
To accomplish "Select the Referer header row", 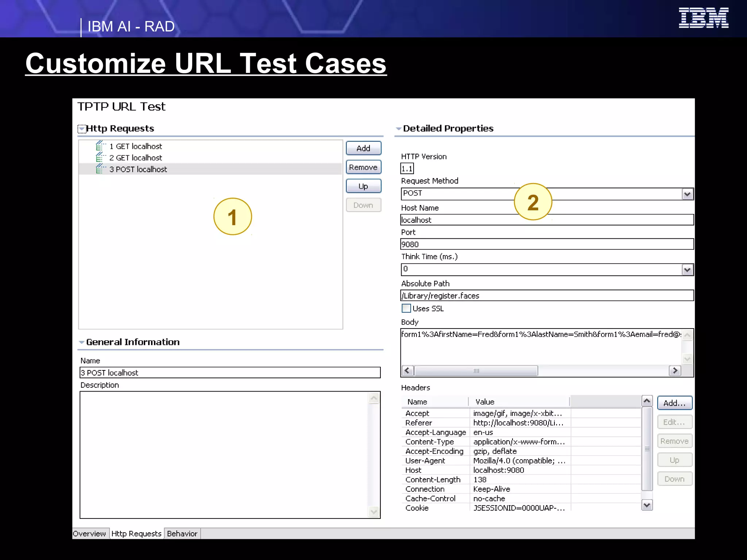I will 521,423.
